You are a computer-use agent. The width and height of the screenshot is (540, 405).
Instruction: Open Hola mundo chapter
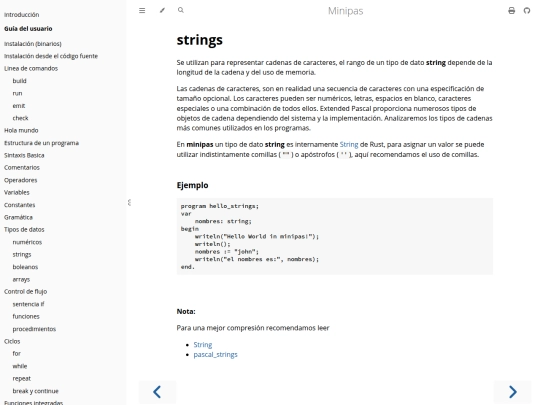21,131
